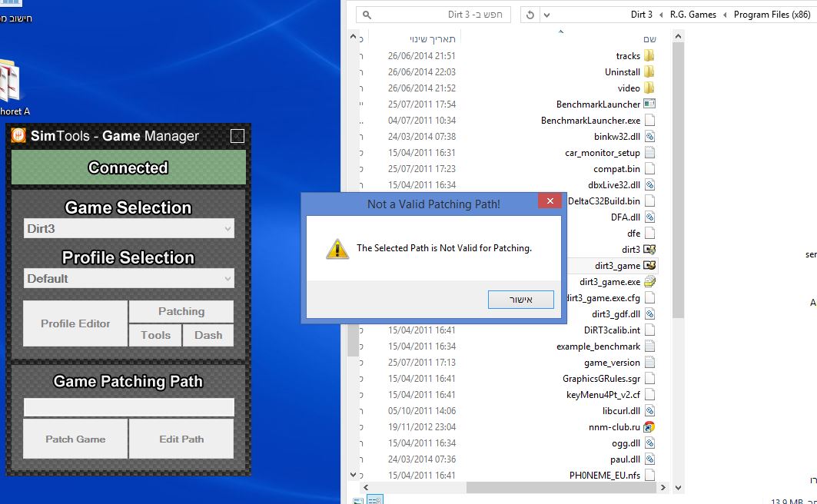Click the dirt3_game.exe file icon
The width and height of the screenshot is (817, 504).
point(649,281)
